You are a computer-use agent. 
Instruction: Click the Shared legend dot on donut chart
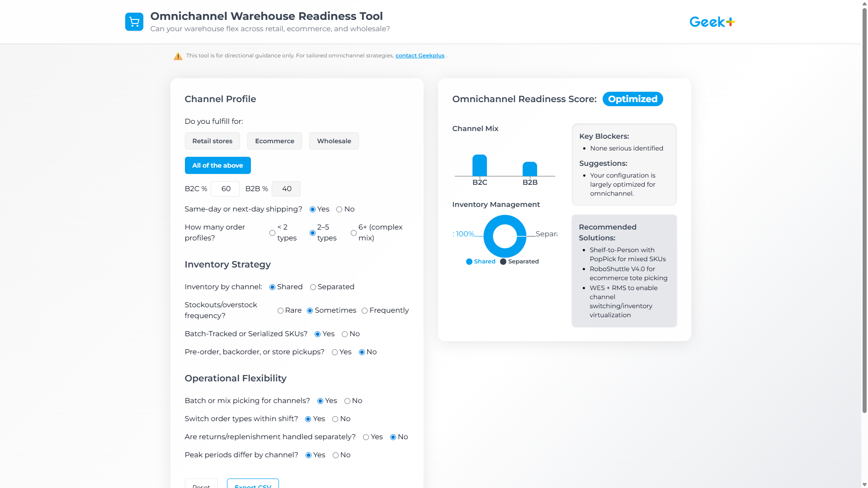click(469, 262)
